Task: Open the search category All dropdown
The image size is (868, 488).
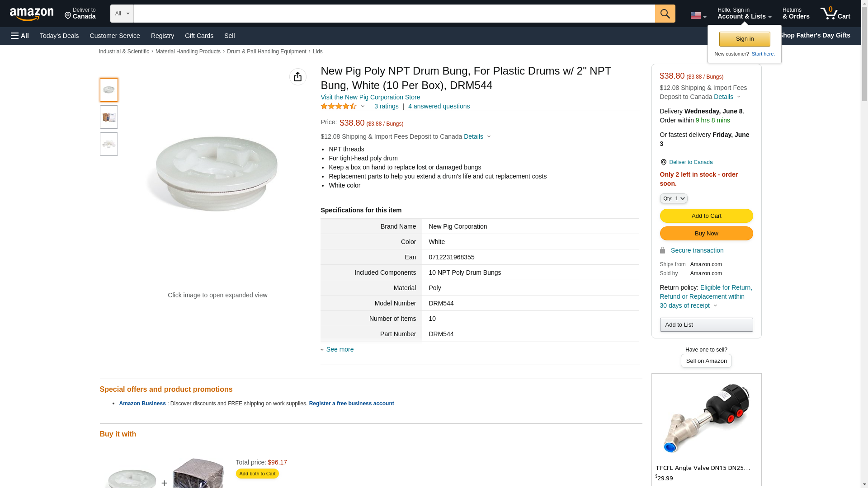Action: pyautogui.click(x=122, y=14)
